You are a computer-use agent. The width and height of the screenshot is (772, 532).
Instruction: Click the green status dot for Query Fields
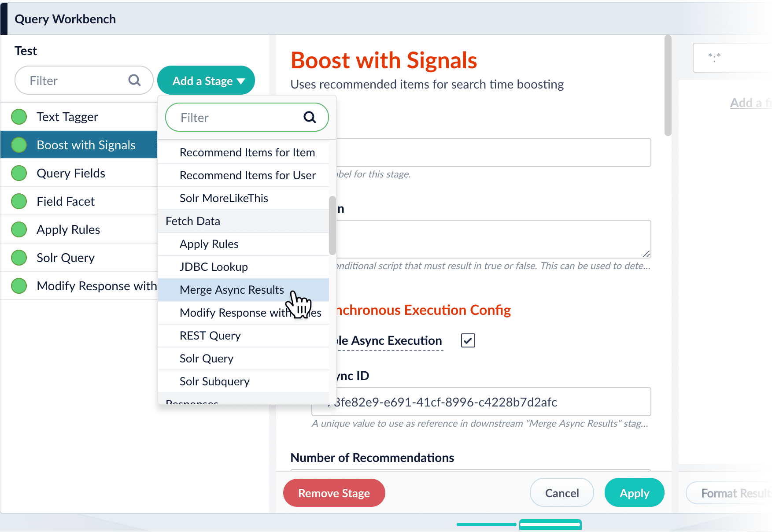click(x=18, y=173)
